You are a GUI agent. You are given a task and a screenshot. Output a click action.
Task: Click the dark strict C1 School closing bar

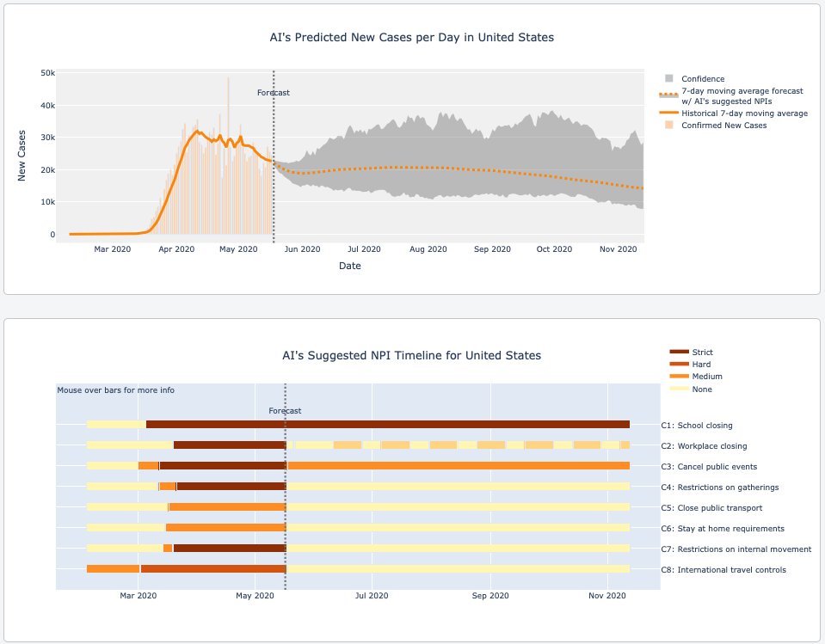(387, 424)
